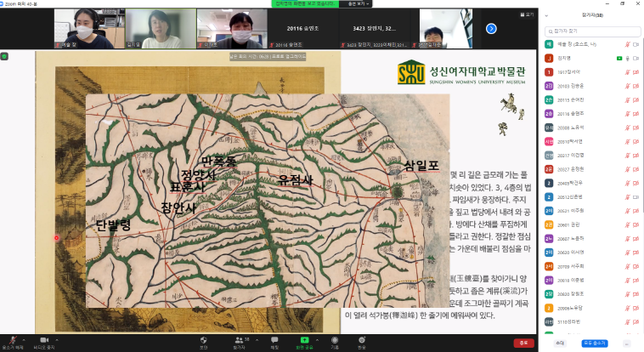The image size is (644, 352).
Task: Click the green viewing-screen notification banner
Action: click(x=305, y=3)
